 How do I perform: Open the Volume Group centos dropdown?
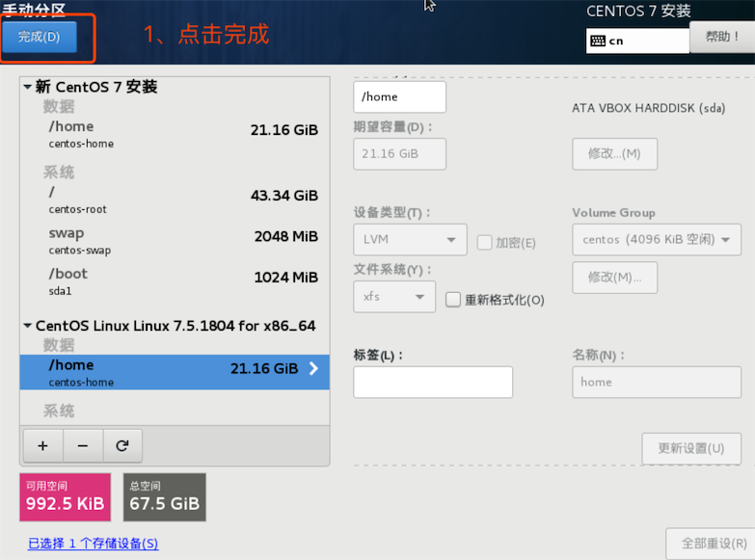pyautogui.click(x=657, y=239)
